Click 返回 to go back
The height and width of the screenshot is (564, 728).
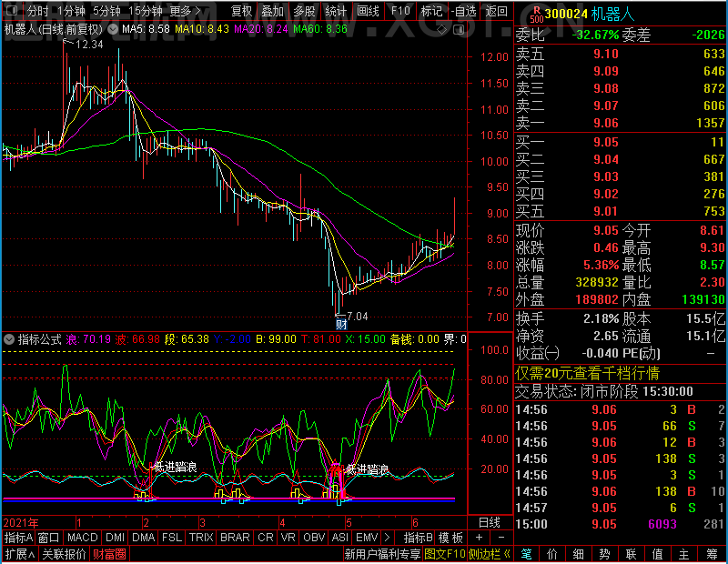pyautogui.click(x=496, y=11)
